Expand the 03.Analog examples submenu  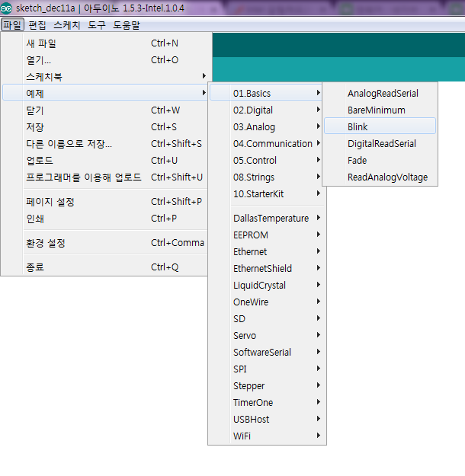point(254,127)
